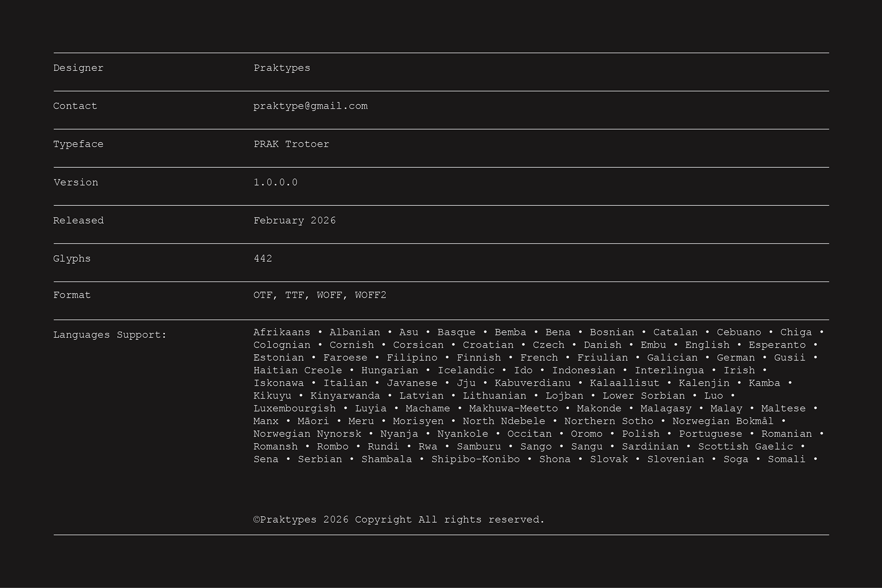Screen dimensions: 882x588
Task: Click the Afrikaans language entry
Action: point(282,332)
